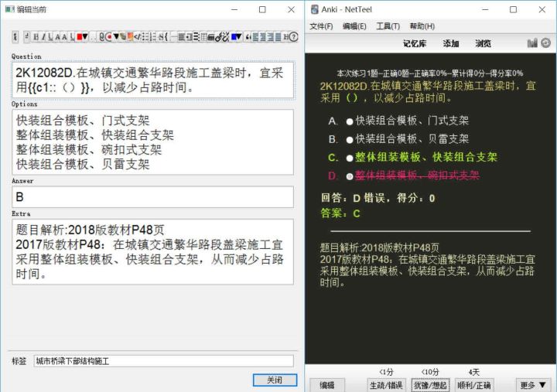557x392 pixels.
Task: Toggle bold formatting in editor toolbar
Action: click(x=36, y=37)
